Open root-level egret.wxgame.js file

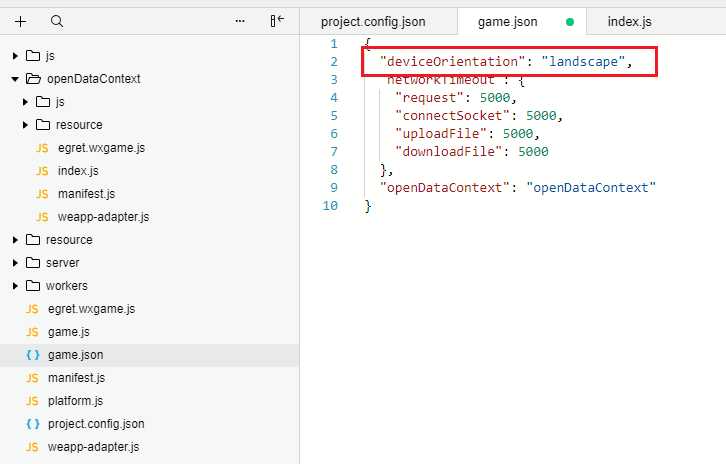(92, 309)
